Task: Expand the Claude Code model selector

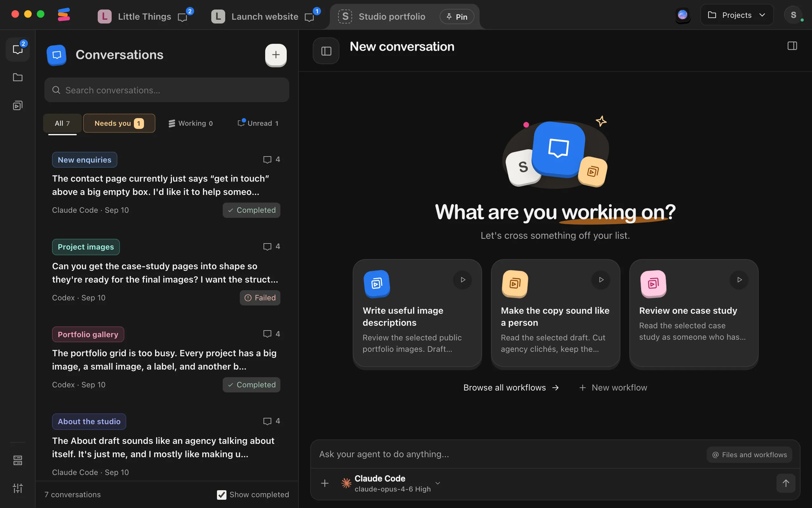Action: coord(390,483)
